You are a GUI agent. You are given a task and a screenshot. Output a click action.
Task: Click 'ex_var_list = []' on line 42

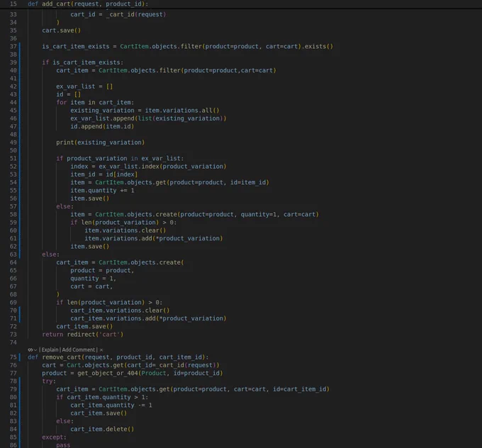coord(84,86)
